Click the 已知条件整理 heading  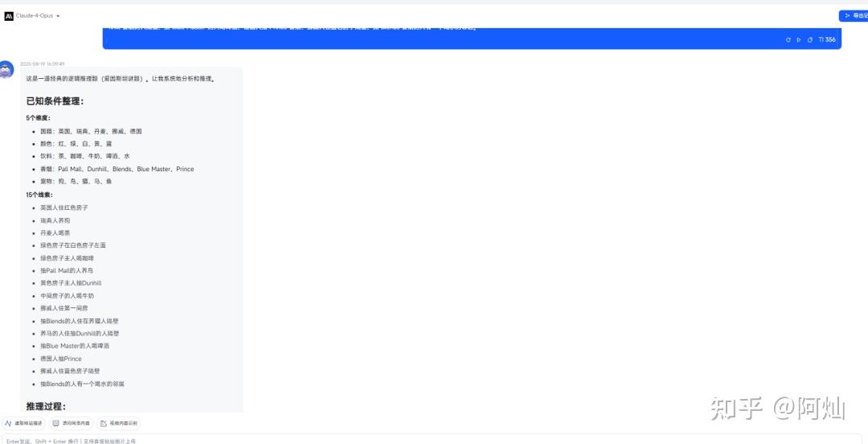coord(55,101)
